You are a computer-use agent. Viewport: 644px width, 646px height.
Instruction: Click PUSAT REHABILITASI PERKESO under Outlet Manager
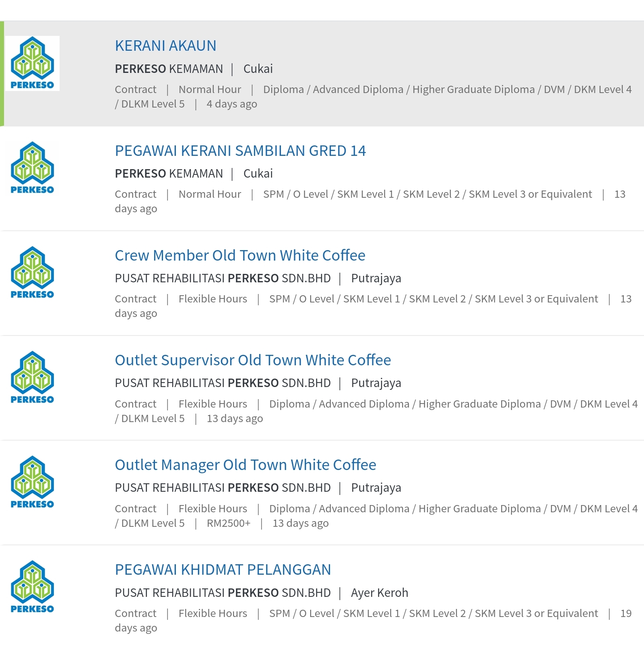click(x=223, y=488)
